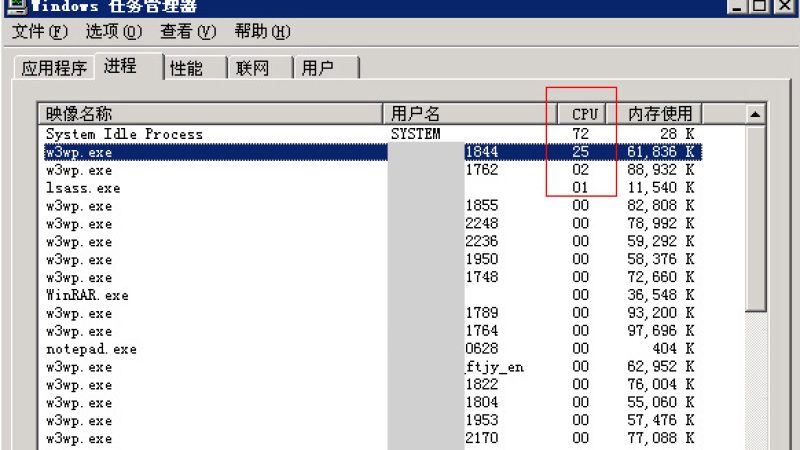The height and width of the screenshot is (450, 800).
Task: Click CPU value 02
Action: (x=580, y=170)
